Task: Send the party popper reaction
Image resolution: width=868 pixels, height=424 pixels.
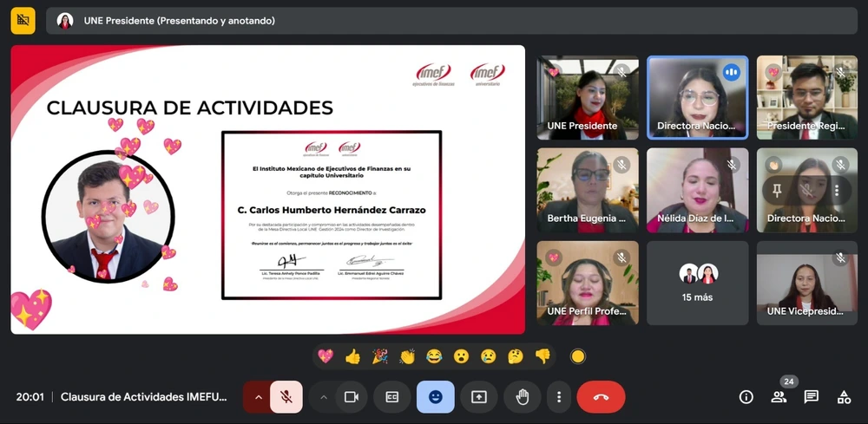Action: tap(379, 356)
